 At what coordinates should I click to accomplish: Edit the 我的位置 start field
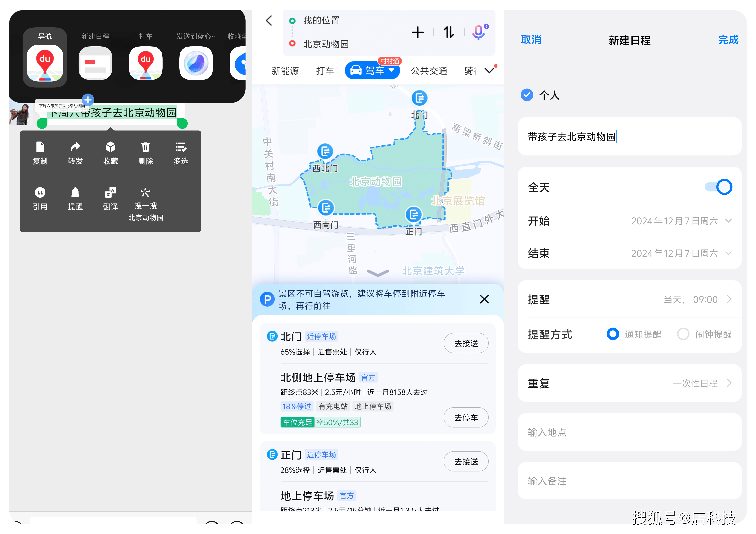(321, 20)
